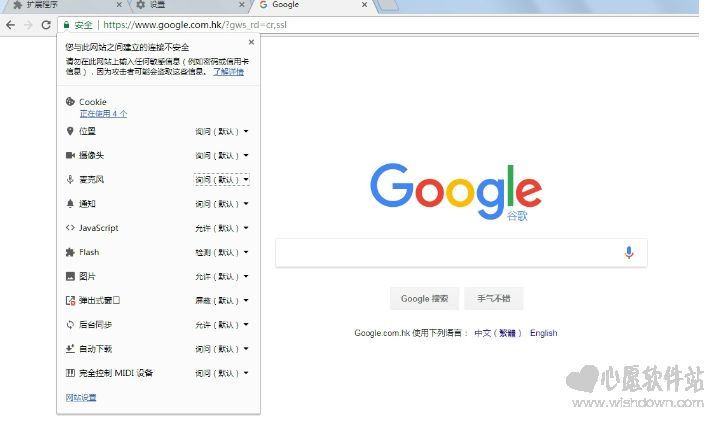Open the MIDI devices permission dropdown
Image resolution: width=726 pixels, height=423 pixels.
221,373
